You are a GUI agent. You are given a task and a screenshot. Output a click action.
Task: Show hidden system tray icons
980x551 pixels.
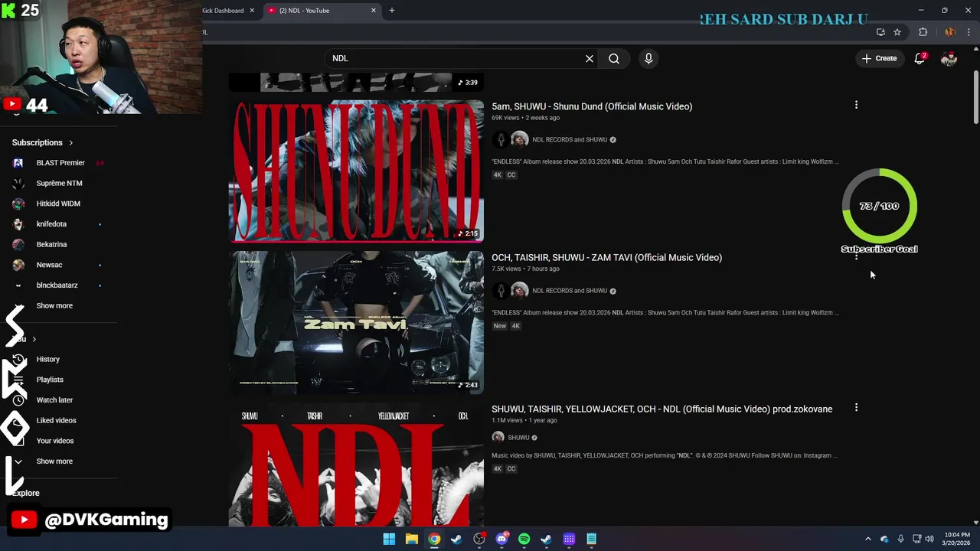(867, 539)
